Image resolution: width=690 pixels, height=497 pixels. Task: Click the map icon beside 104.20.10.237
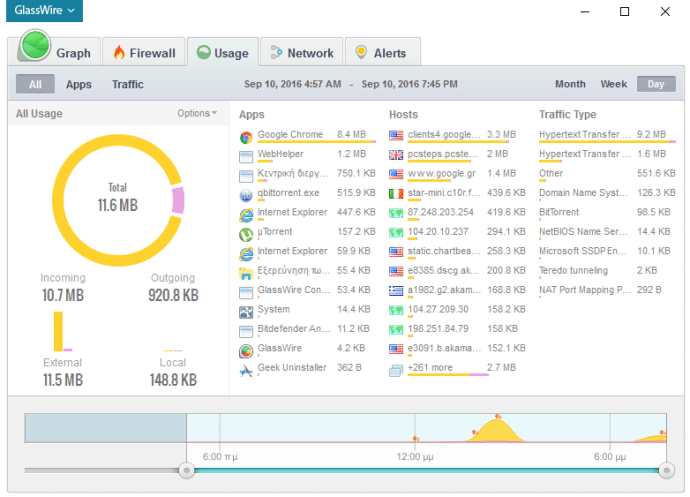click(396, 232)
